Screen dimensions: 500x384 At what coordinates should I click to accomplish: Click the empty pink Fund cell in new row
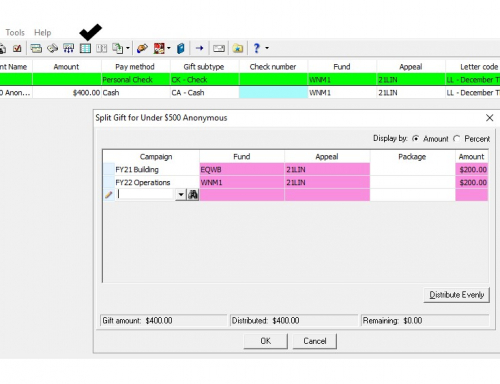[x=242, y=195]
